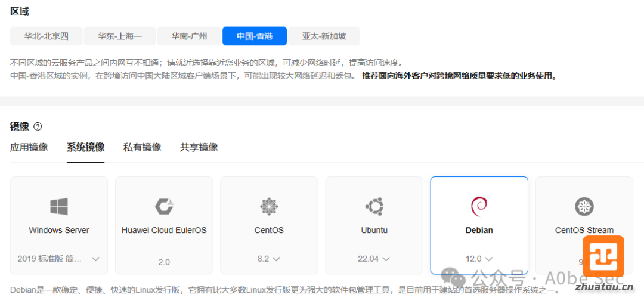
Task: Click the 区域 section heading
Action: click(19, 11)
